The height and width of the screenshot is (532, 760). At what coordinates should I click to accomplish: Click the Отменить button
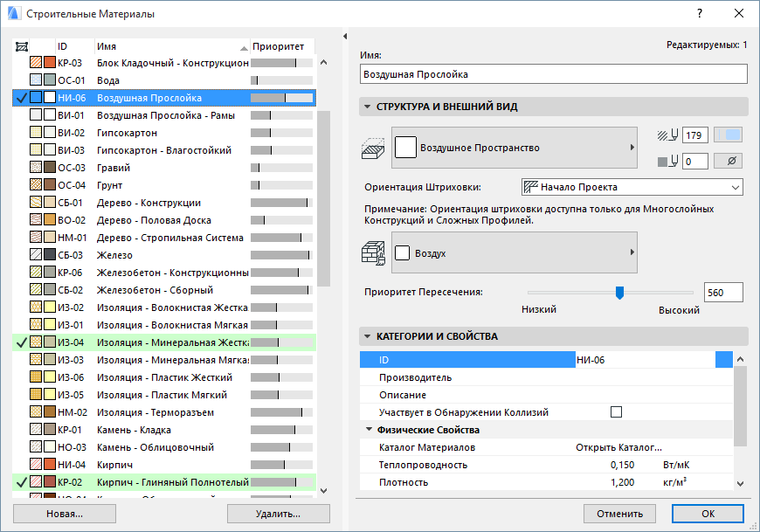(x=619, y=514)
